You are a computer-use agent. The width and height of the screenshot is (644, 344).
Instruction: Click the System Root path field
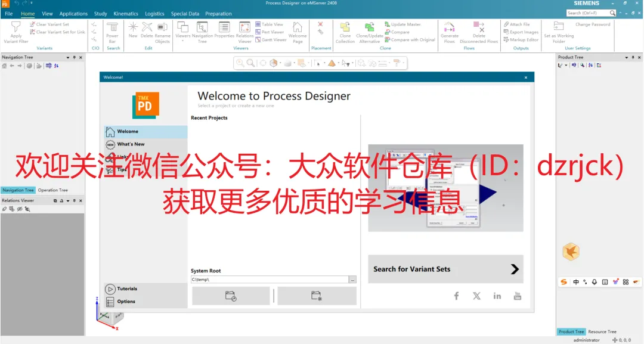pos(270,280)
